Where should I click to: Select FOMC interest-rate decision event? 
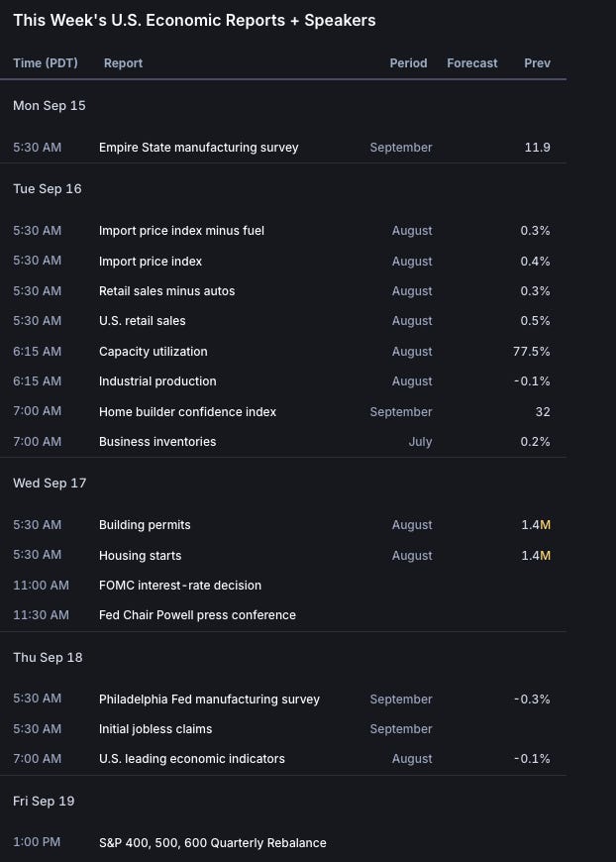[x=180, y=586]
